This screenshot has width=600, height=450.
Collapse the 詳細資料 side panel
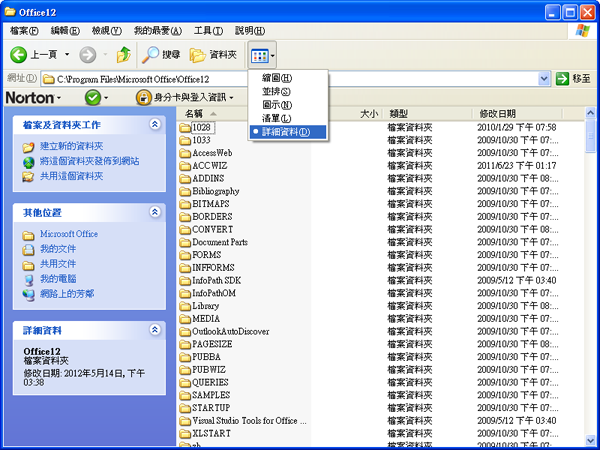155,330
